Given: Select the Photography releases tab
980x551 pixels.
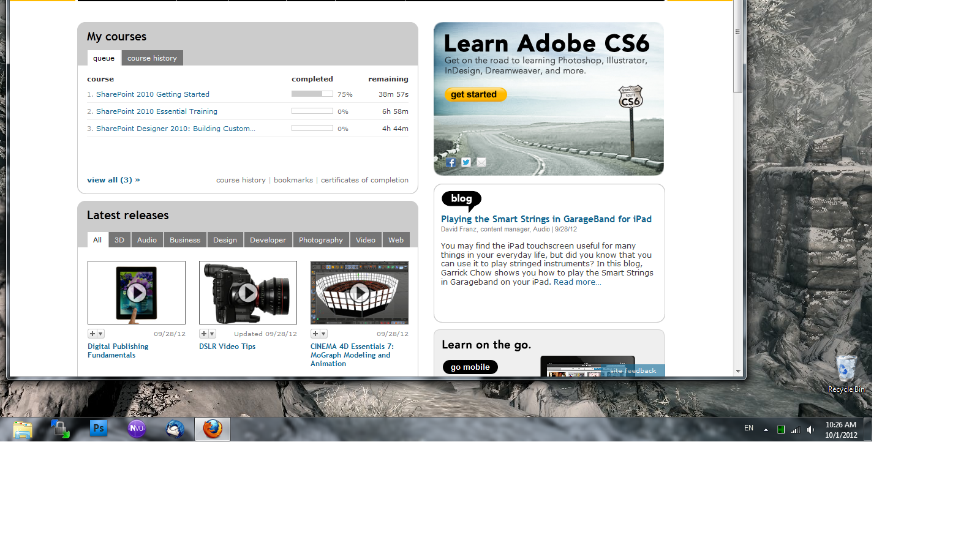Looking at the screenshot, I should point(320,240).
